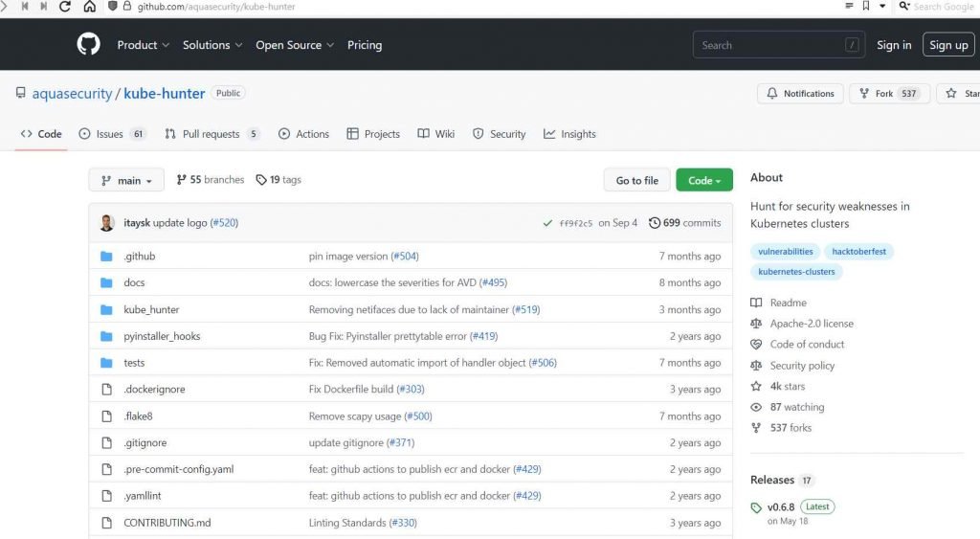
Task: Click the book icon beside Readme
Action: [x=756, y=303]
